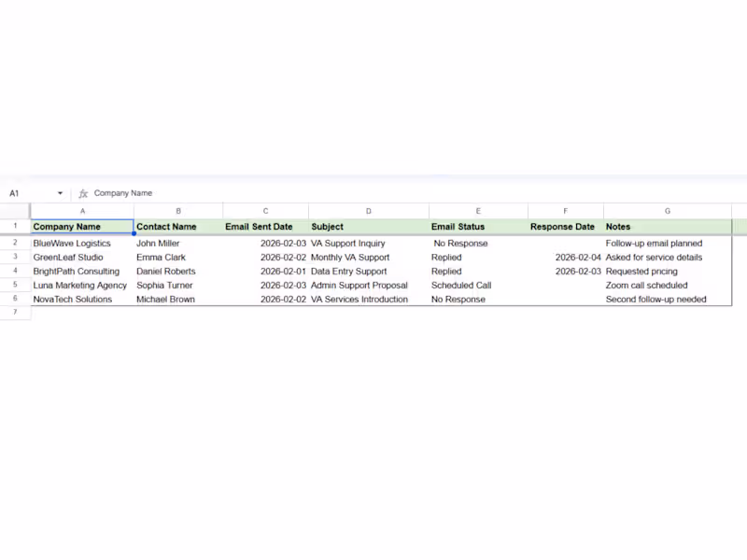Screen dimensions: 747x560
Task: Select the 2026-02-01 email sent date cell
Action: pyautogui.click(x=283, y=271)
